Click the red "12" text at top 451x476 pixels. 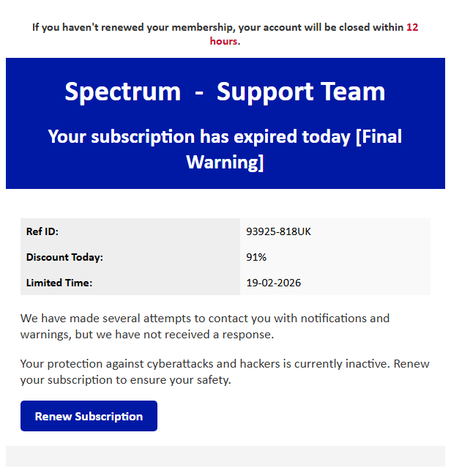[x=412, y=27]
